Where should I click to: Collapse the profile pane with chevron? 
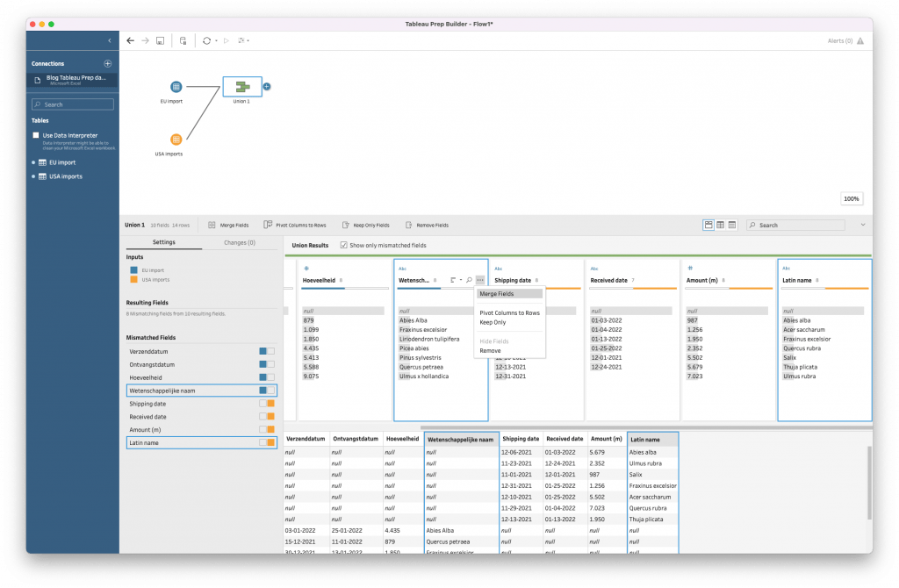pos(862,225)
